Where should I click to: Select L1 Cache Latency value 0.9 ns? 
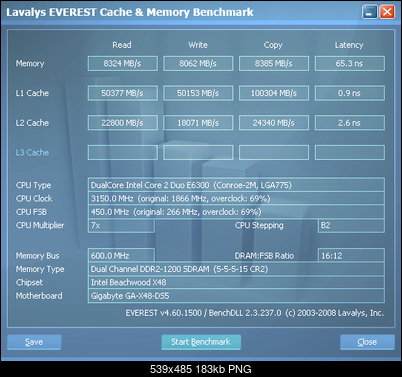click(350, 93)
